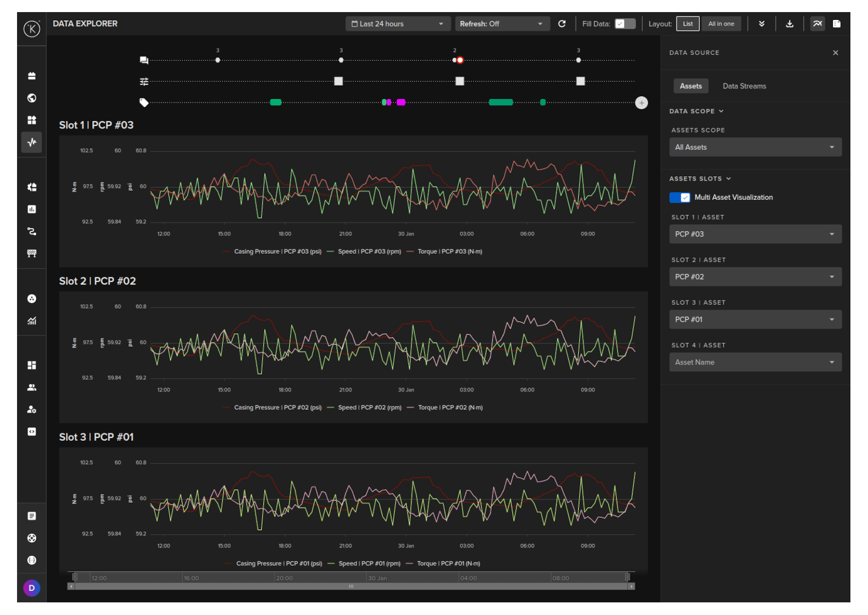Close the Data Source panel
Screen dimensions: 868x615
coord(835,53)
